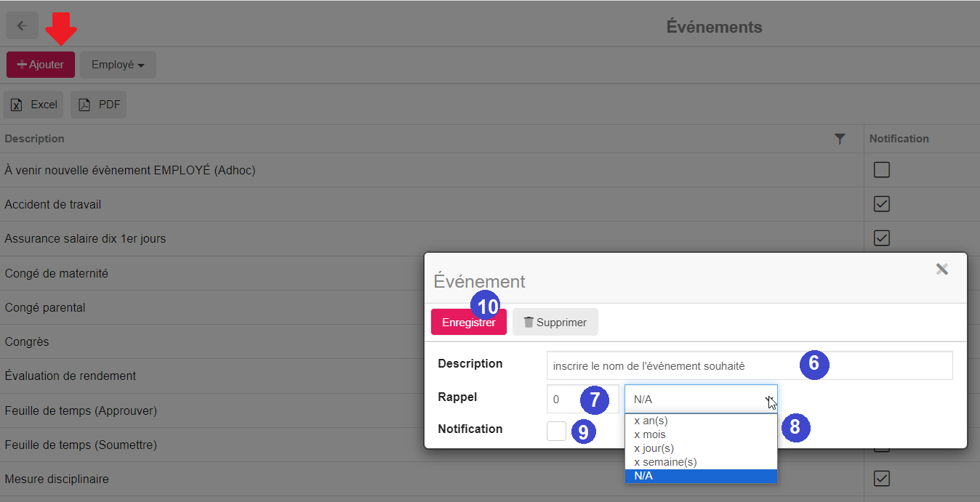Close the Événement dialog
Screen dimensions: 980x502
[942, 270]
